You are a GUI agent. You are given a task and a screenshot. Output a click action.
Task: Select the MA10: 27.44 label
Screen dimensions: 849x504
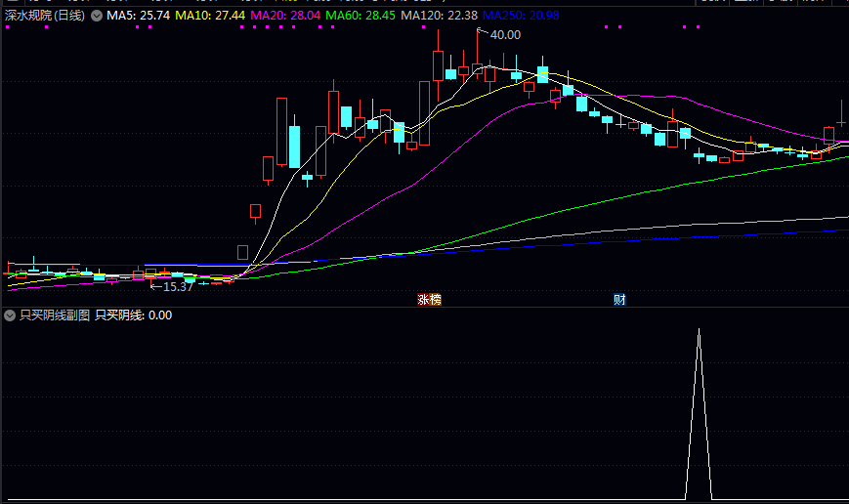pyautogui.click(x=210, y=16)
